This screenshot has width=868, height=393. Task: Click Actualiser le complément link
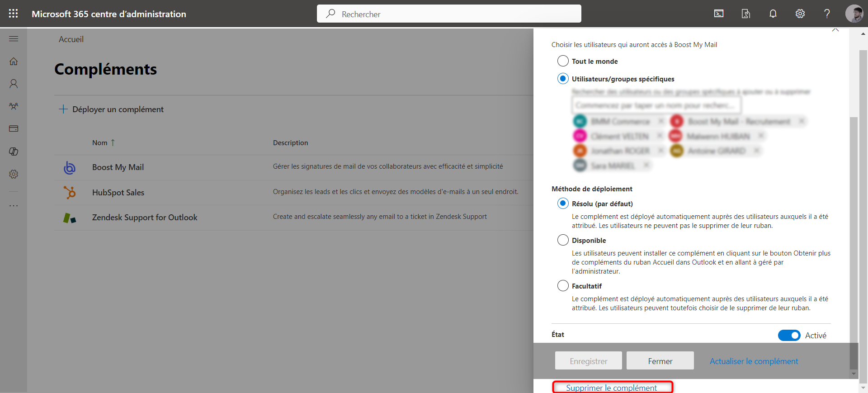[754, 361]
